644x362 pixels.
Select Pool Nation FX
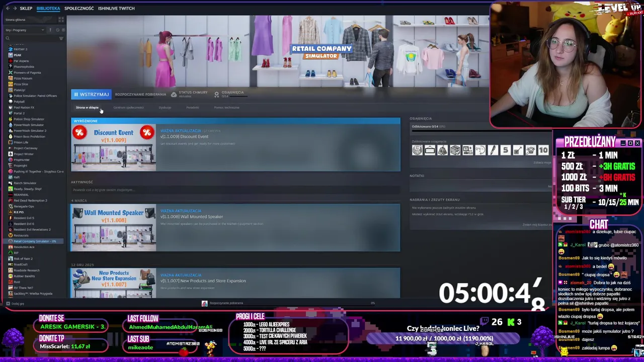click(x=24, y=107)
